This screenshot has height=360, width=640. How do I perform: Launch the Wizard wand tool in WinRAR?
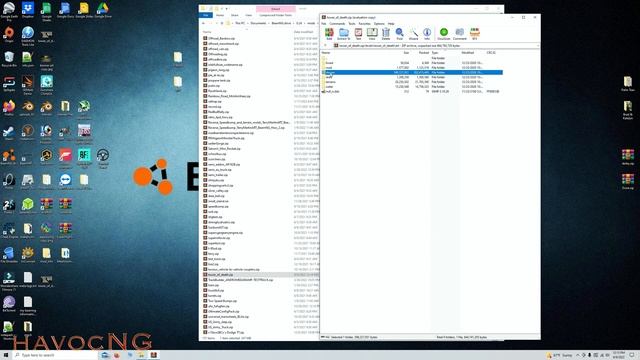[413, 34]
